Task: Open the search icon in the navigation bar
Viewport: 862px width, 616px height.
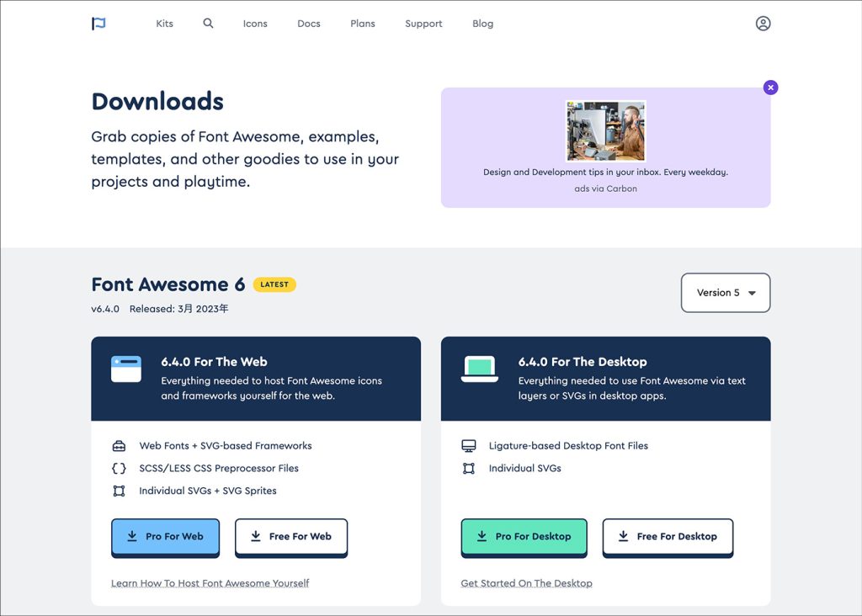Action: click(208, 24)
